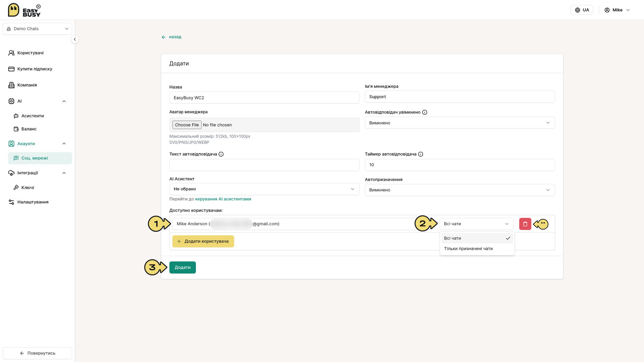Delete the Mike Anderson user row

click(x=525, y=224)
